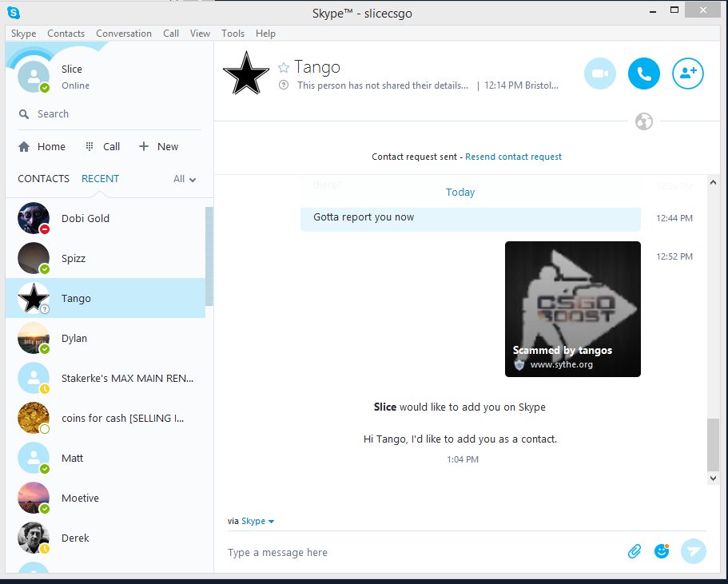Open Stakerke's MAX MAIN REN conversation
Viewport: 728px width, 584px height.
click(105, 378)
